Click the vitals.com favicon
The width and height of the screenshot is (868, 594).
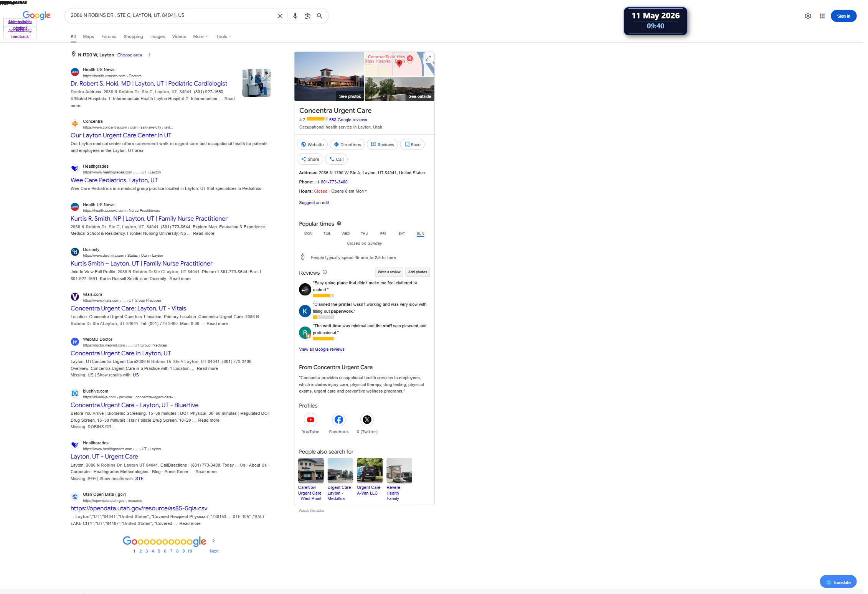click(75, 297)
